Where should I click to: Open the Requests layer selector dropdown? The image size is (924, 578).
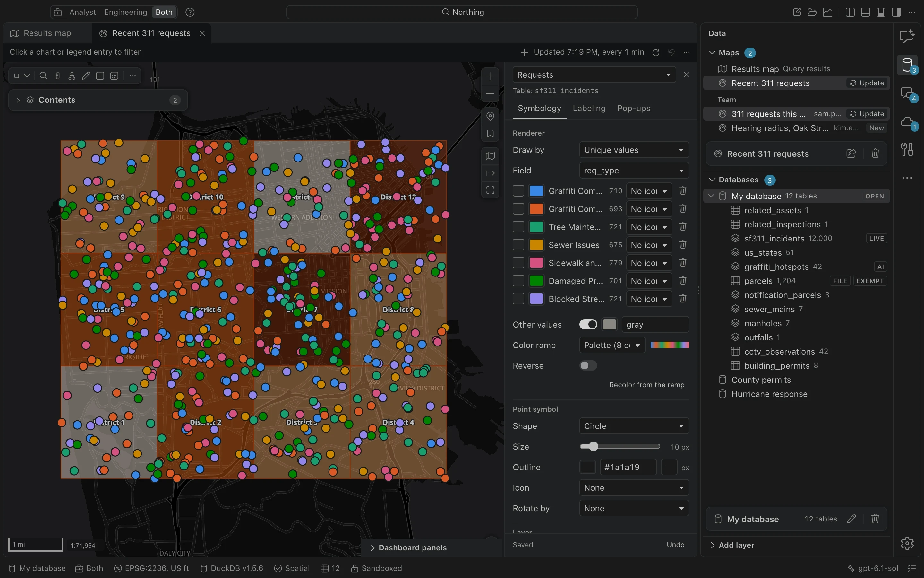point(594,75)
